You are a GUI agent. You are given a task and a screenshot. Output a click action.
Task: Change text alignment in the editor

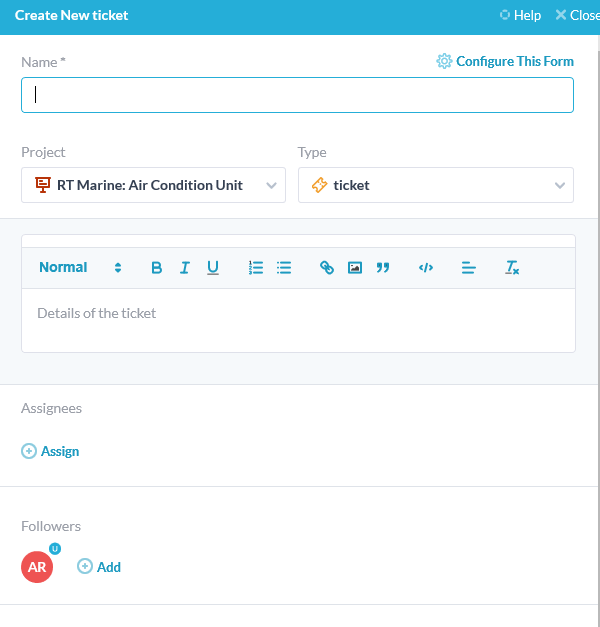point(469,268)
